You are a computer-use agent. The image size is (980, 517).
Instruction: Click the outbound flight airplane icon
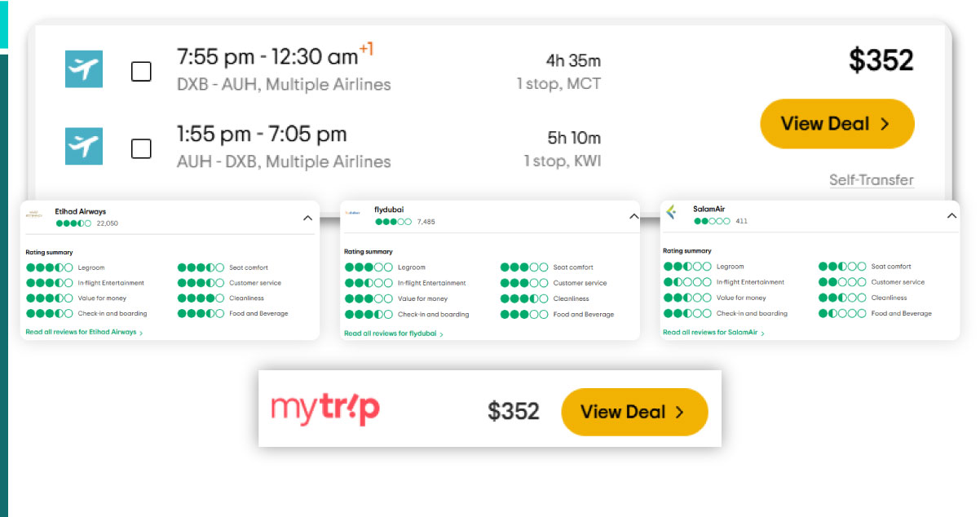tap(84, 69)
